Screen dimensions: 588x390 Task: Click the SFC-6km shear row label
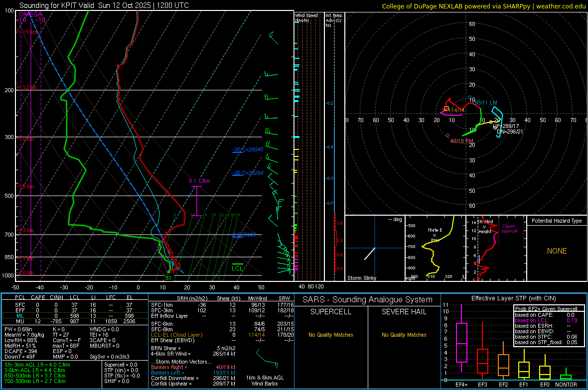tap(161, 324)
